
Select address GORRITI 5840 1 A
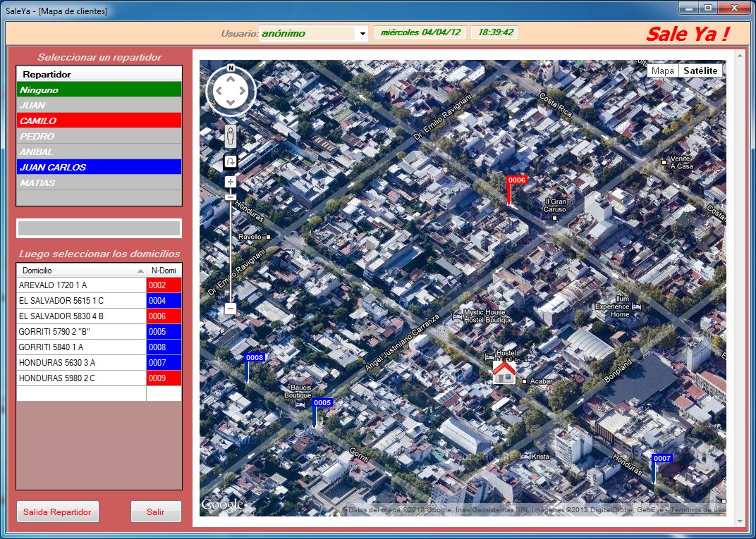coord(82,347)
